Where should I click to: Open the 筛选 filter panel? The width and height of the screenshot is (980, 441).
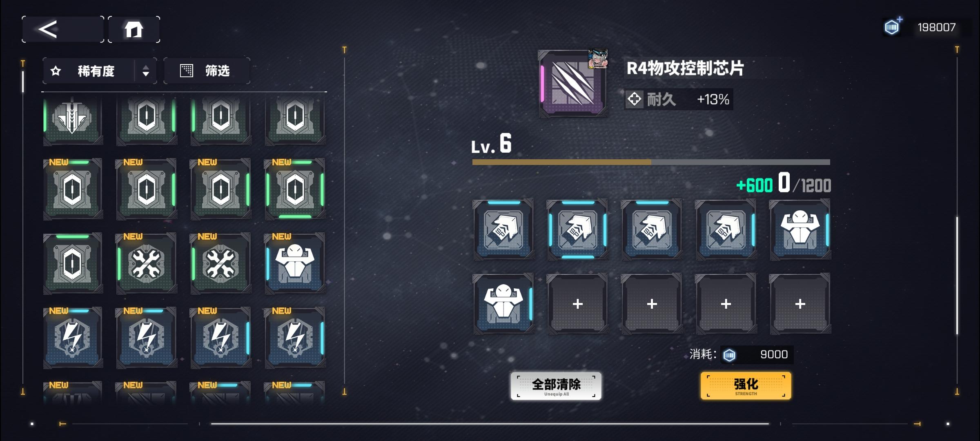(x=207, y=71)
